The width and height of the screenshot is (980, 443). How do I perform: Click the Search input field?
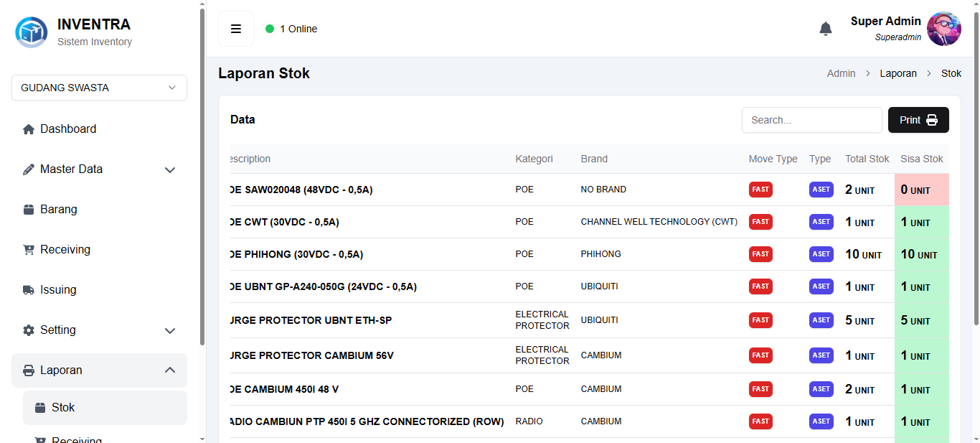811,120
